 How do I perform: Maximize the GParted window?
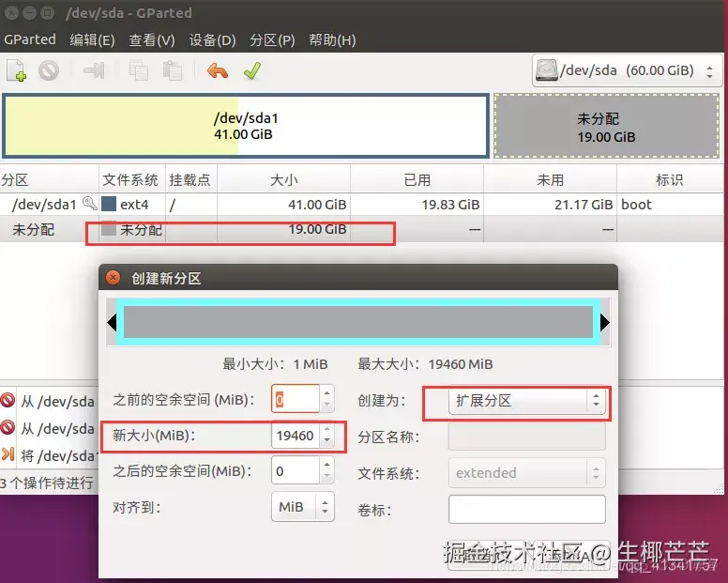point(47,12)
